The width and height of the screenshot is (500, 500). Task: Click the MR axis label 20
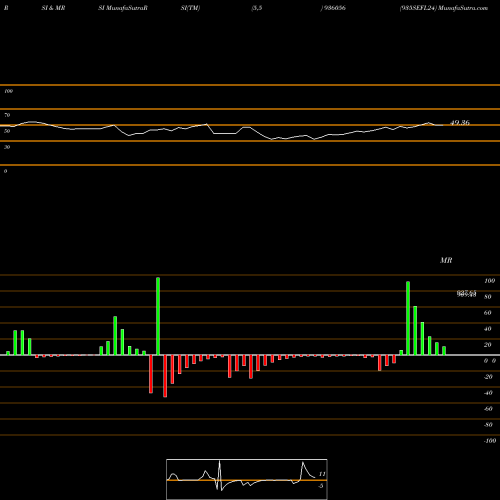coord(488,345)
